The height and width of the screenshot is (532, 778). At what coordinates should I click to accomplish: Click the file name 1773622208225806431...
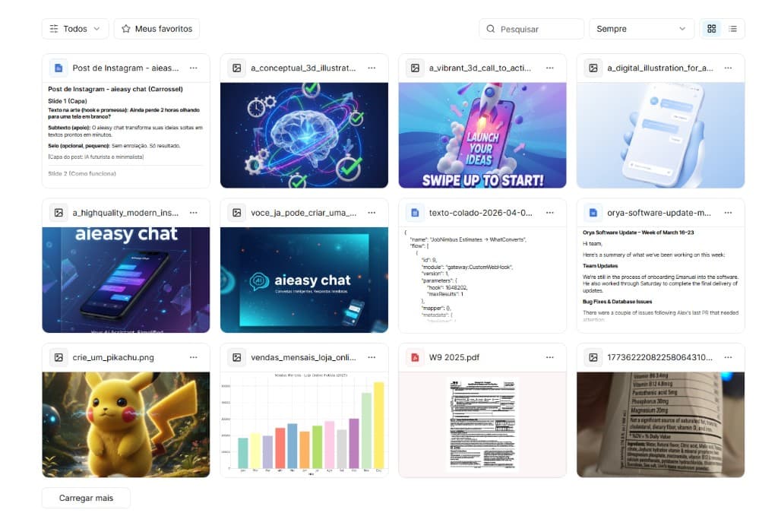click(x=660, y=357)
